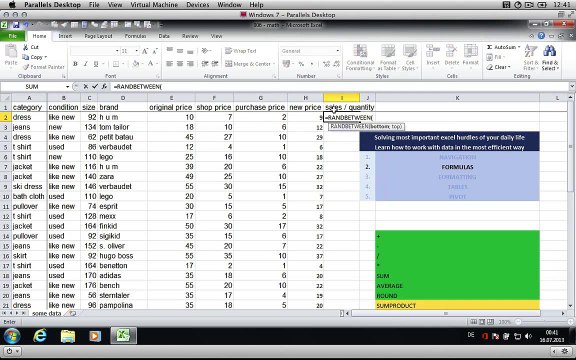Open the Devices menu in Mac menu bar

[198, 5]
